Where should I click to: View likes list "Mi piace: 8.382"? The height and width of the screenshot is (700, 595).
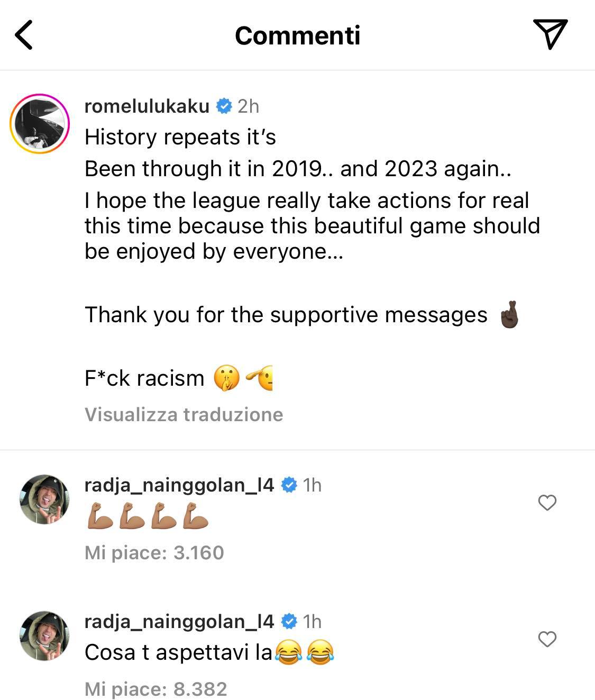(x=155, y=689)
